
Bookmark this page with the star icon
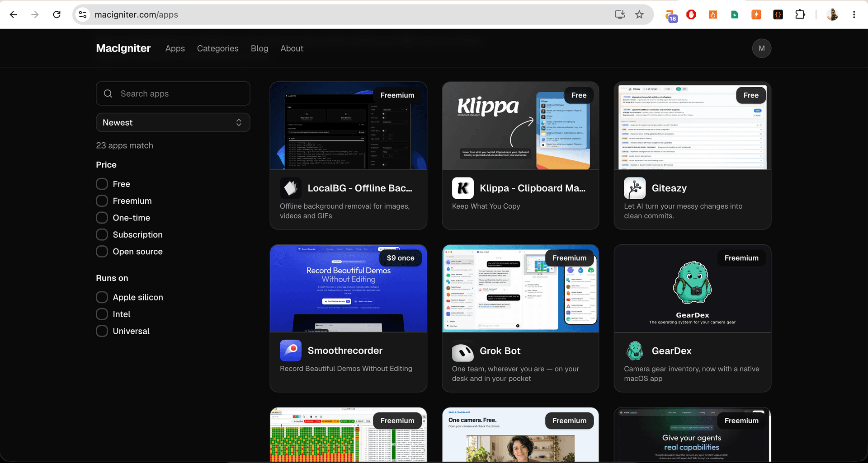(639, 14)
